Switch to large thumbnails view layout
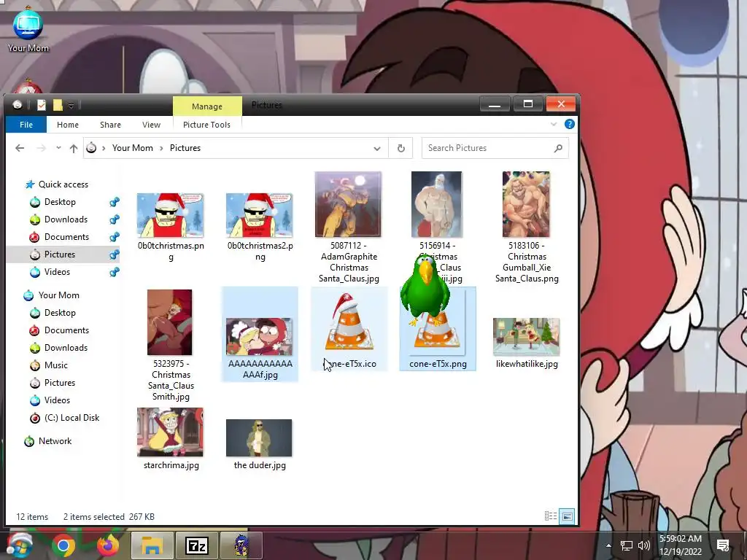The image size is (747, 560). (x=567, y=516)
